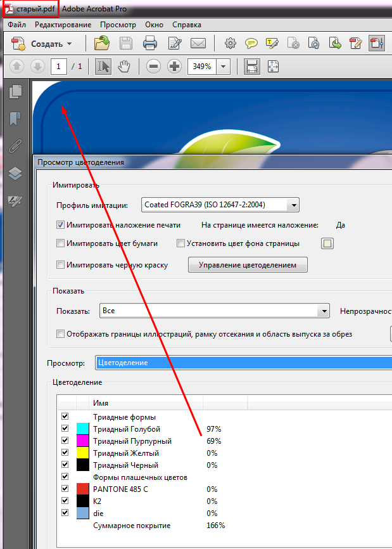Viewport: 392px width, 549px height.
Task: Click the 'Имя' column header
Action: coord(146,403)
